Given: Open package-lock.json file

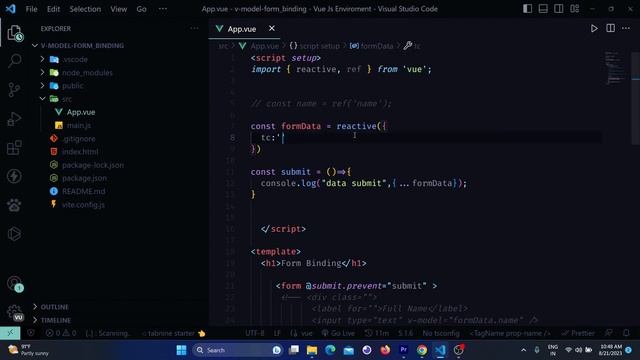Looking at the screenshot, I should tap(93, 165).
